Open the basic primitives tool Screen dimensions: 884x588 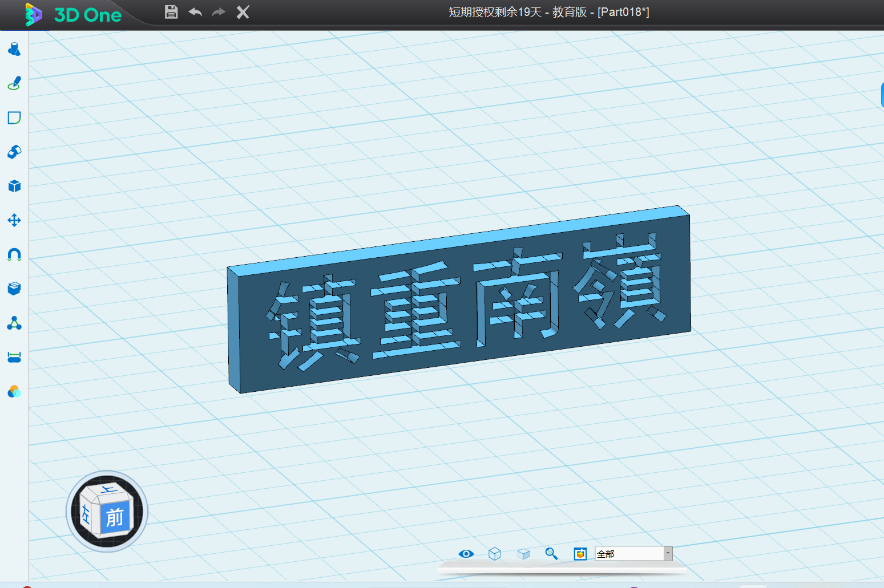(x=14, y=50)
